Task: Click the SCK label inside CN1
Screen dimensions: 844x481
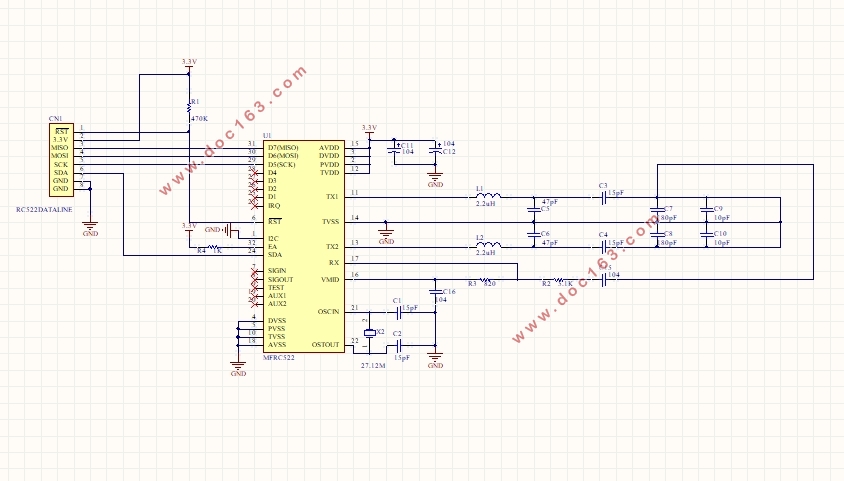Action: click(61, 165)
